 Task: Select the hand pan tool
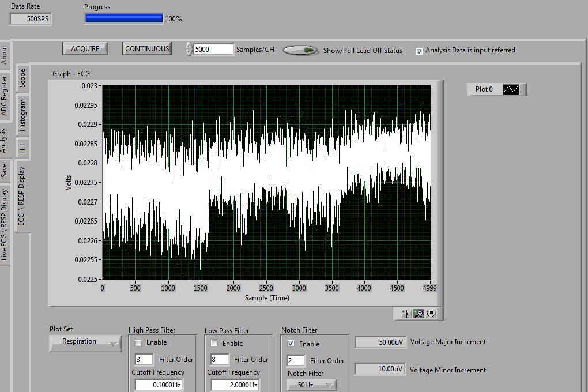431,314
